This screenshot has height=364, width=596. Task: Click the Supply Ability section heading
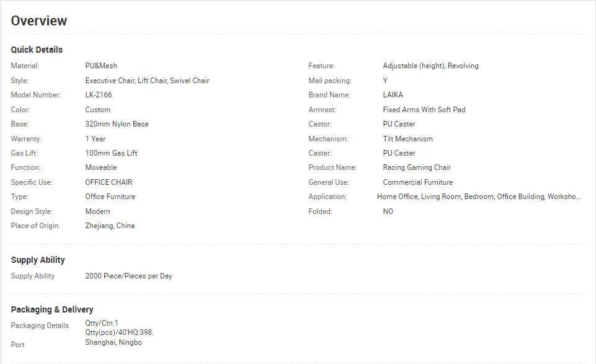[x=38, y=260]
